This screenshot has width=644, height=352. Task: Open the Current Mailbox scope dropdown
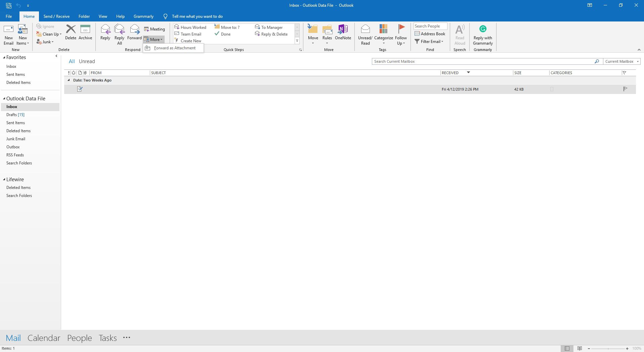tap(622, 61)
